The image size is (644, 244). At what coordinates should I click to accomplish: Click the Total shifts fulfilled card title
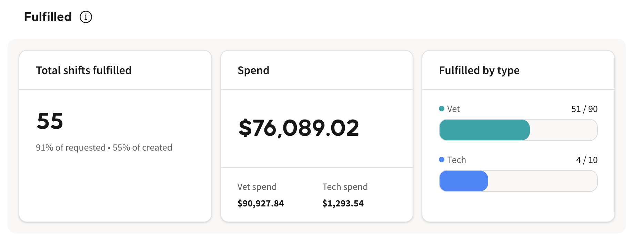point(84,70)
